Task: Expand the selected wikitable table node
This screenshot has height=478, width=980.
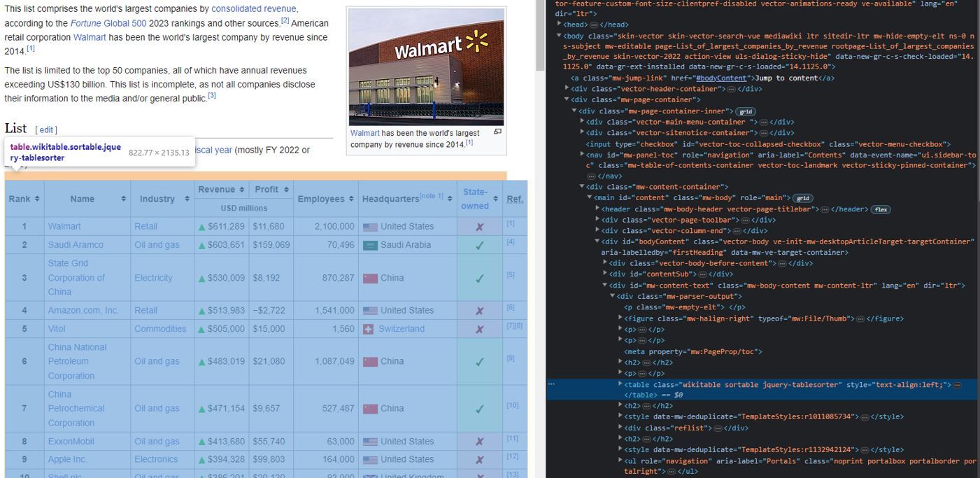Action: [620, 384]
